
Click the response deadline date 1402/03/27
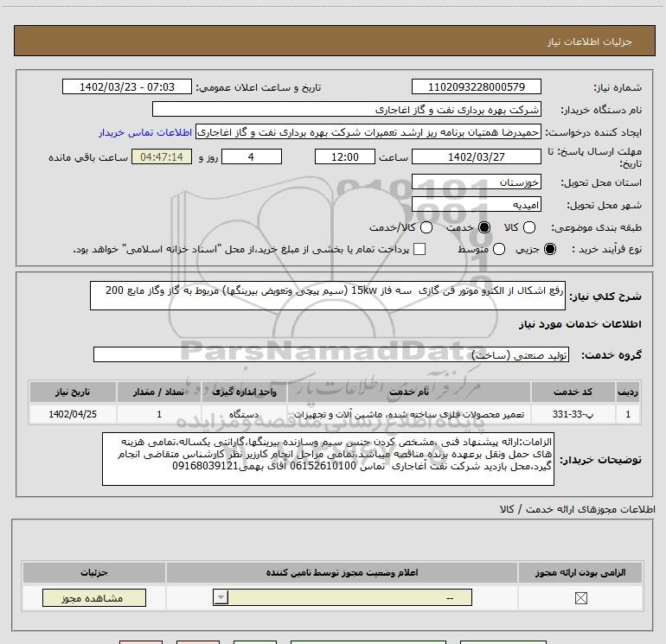pos(476,157)
